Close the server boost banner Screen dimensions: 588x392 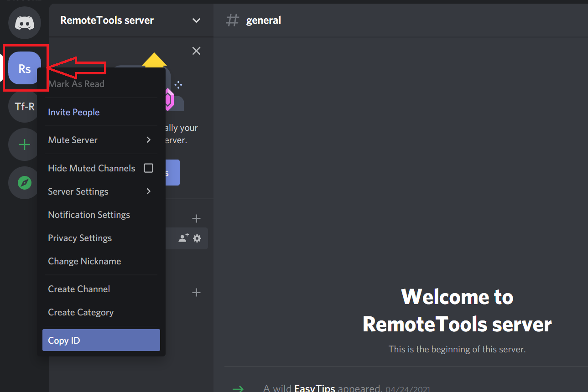(196, 51)
